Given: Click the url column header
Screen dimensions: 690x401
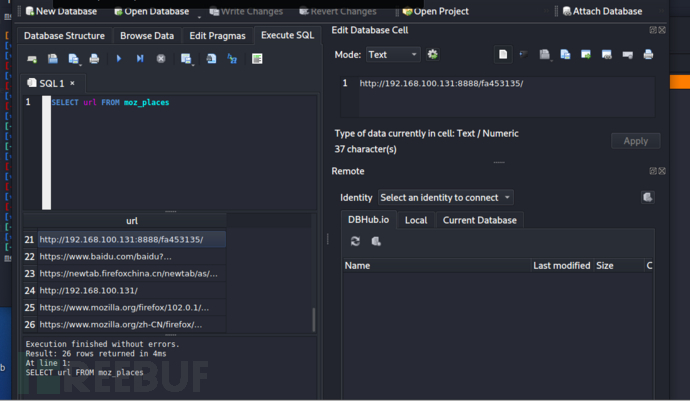Looking at the screenshot, I should tap(131, 221).
